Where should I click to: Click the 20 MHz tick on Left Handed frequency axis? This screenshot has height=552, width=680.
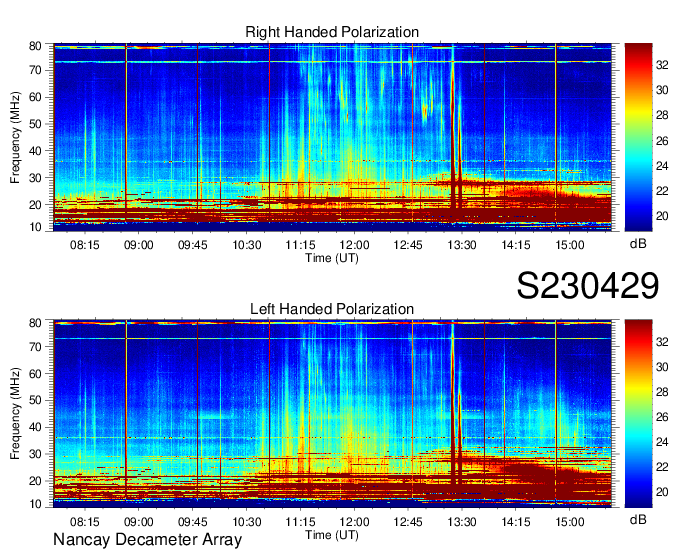35,481
